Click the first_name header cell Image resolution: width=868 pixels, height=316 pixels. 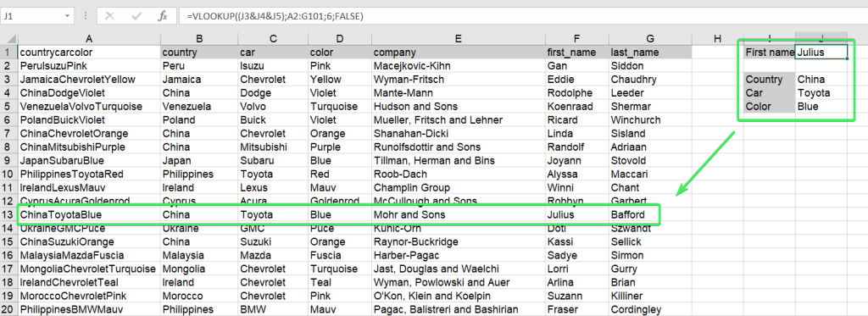576,52
